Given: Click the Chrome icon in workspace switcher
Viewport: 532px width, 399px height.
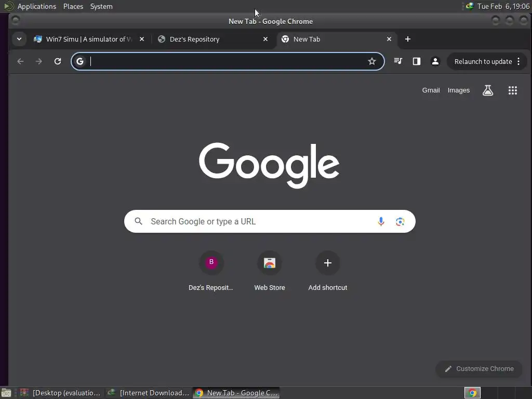Looking at the screenshot, I should (472, 393).
